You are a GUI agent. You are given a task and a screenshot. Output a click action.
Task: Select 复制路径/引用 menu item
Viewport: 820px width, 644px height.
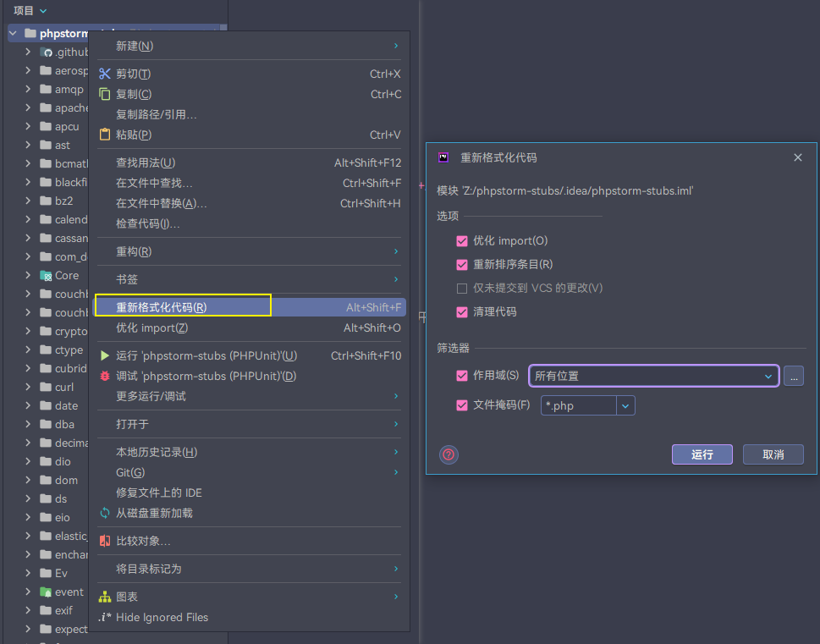point(250,114)
